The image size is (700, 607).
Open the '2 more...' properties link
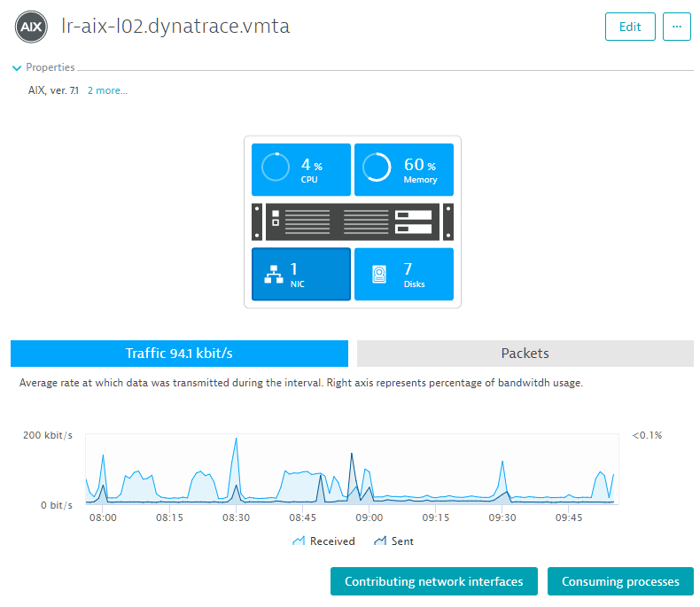107,90
